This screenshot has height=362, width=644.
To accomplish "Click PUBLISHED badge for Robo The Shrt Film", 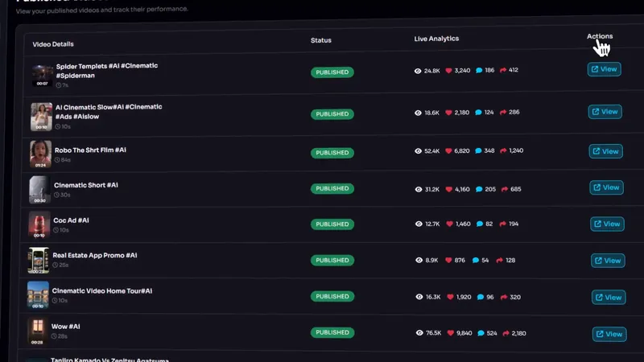I will click(x=332, y=153).
